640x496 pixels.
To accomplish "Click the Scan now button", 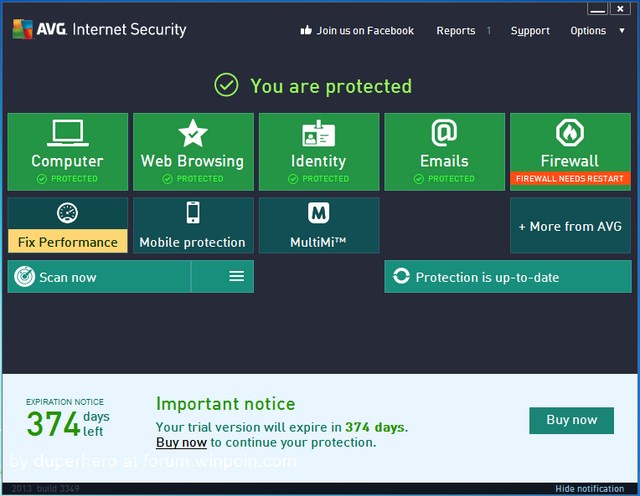I will (x=99, y=277).
